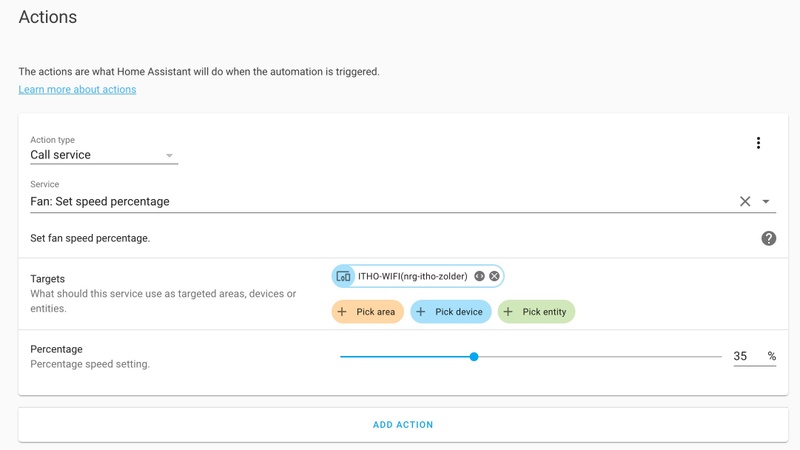Click the plus icon on Pick area
The width and height of the screenshot is (800, 450).
pyautogui.click(x=342, y=312)
